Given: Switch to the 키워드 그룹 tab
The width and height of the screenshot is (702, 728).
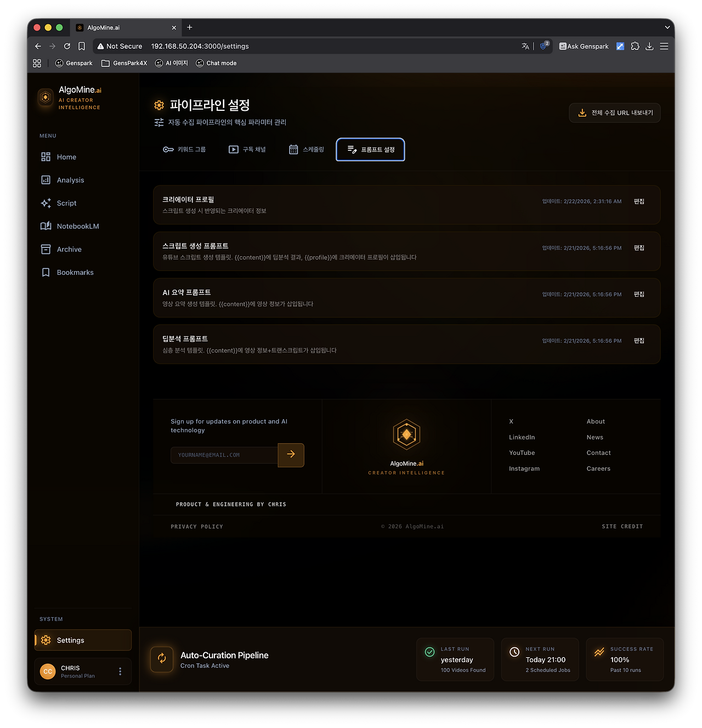Looking at the screenshot, I should 185,149.
